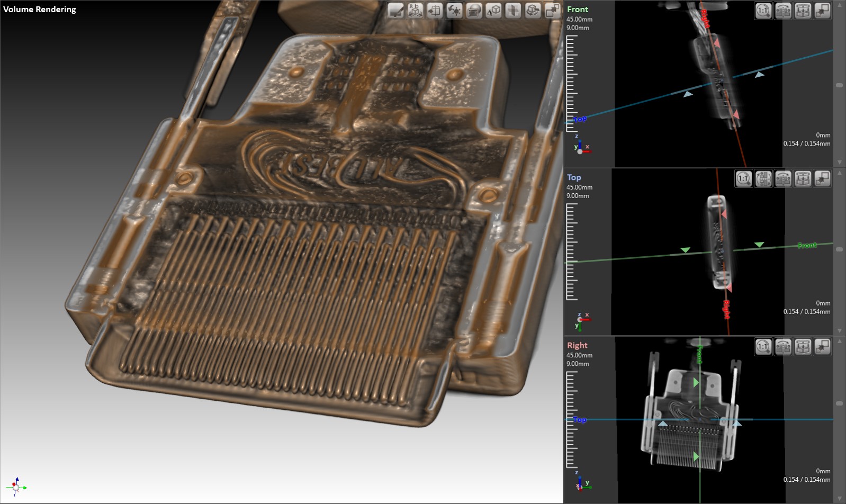Click the down arrow of Right view scrollbar
The height and width of the screenshot is (504, 846).
pyautogui.click(x=840, y=498)
